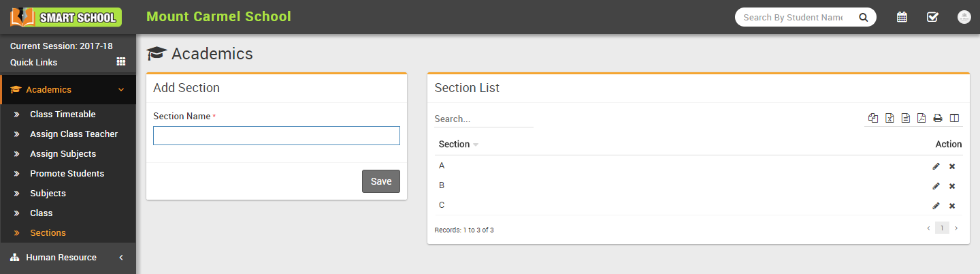Print the section list
Viewport: 980px width, 274px height.
pyautogui.click(x=938, y=118)
